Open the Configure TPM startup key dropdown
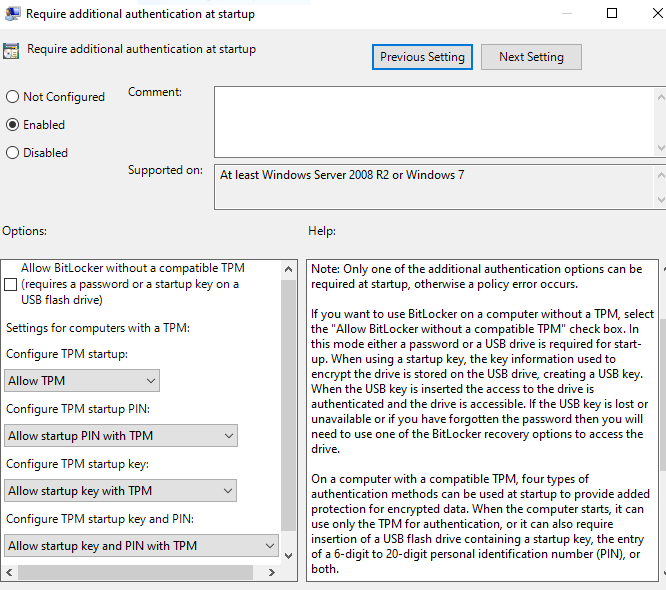 [121, 491]
